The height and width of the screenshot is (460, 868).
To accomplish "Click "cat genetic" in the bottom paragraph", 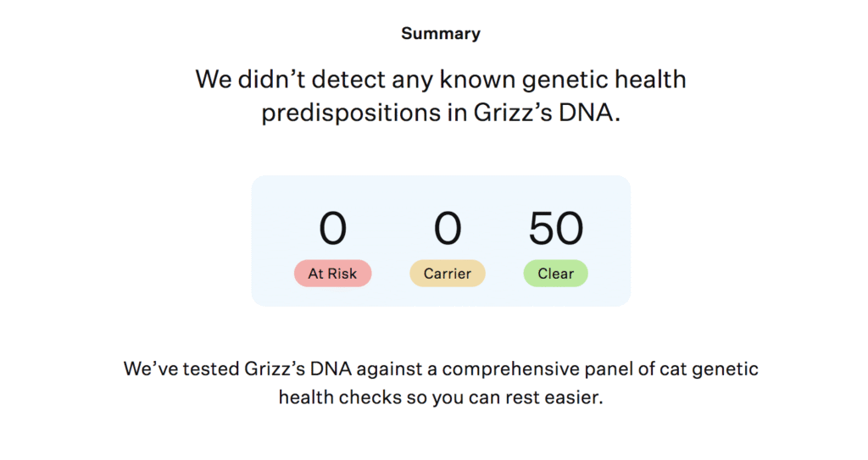I will 709,369.
